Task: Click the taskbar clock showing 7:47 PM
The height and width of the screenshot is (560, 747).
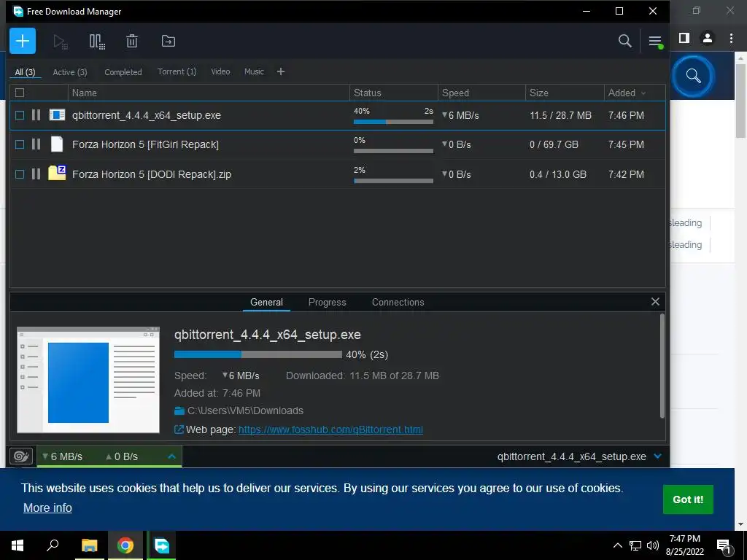Action: pos(684,545)
